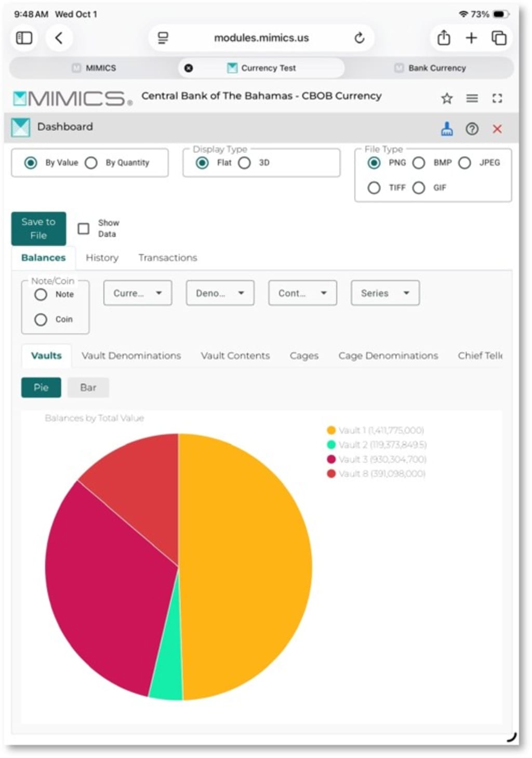The image size is (532, 758).
Task: Select the By Value radio button
Action: tap(31, 163)
